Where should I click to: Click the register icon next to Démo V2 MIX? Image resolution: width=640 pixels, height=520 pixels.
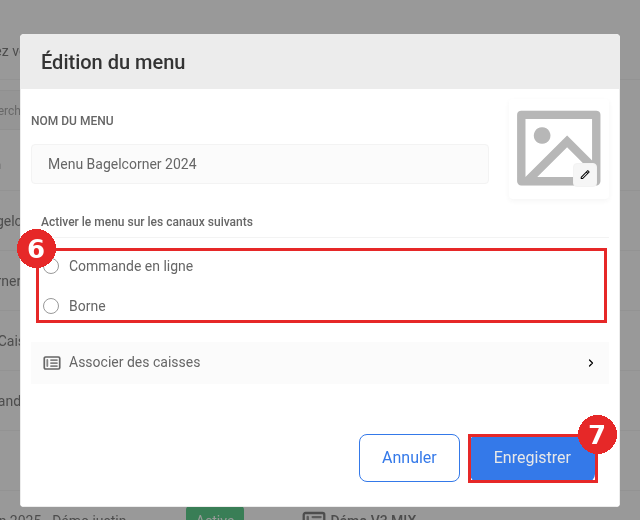(314, 516)
